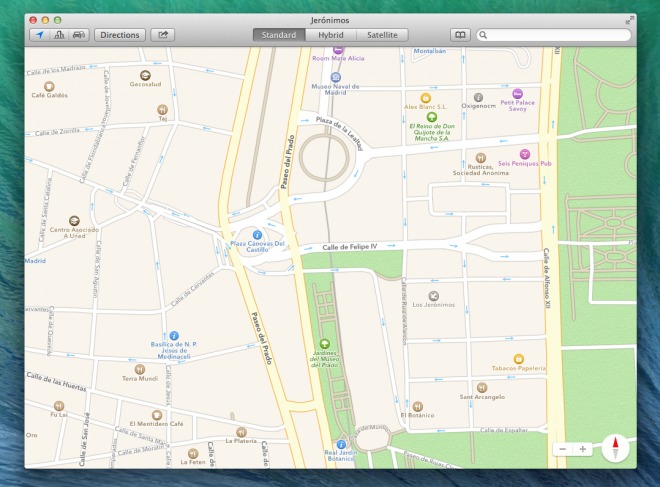The height and width of the screenshot is (487, 660).
Task: Enter full screen with the corner arrows
Action: click(x=629, y=20)
